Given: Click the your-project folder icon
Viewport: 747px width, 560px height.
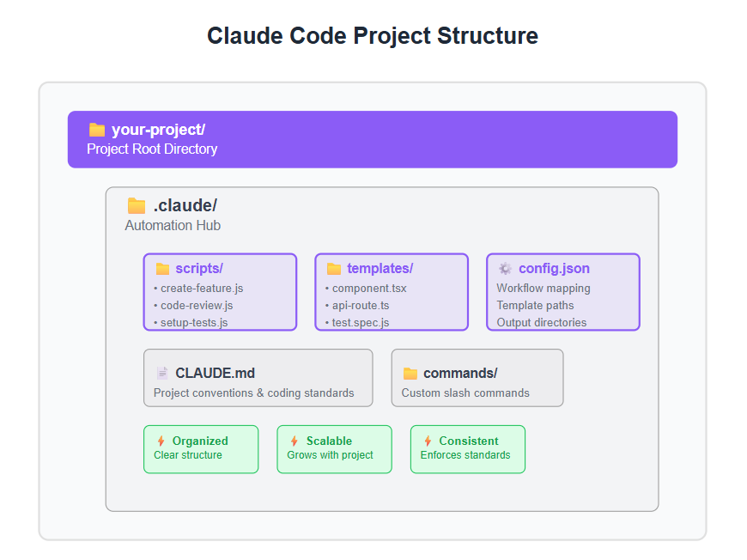Looking at the screenshot, I should [97, 130].
